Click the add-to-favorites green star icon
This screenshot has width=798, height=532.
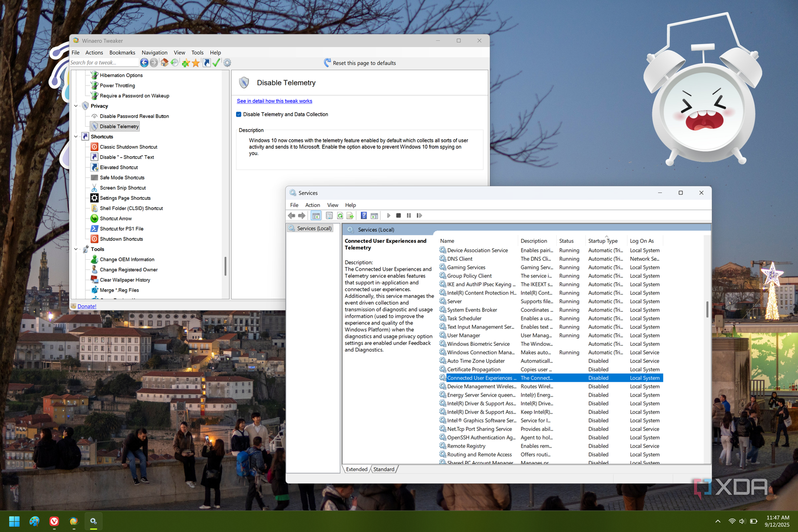(x=185, y=63)
